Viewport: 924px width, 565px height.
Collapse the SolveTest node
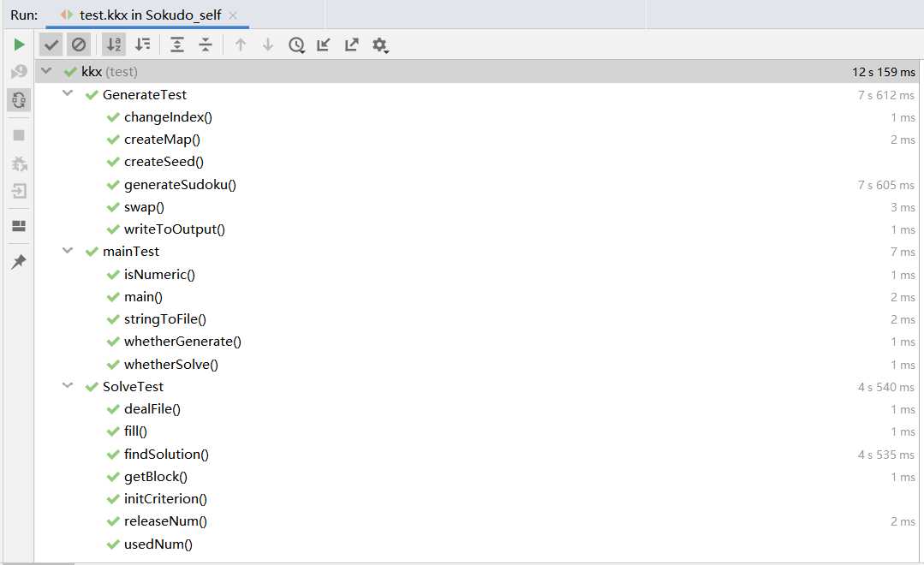tap(68, 386)
